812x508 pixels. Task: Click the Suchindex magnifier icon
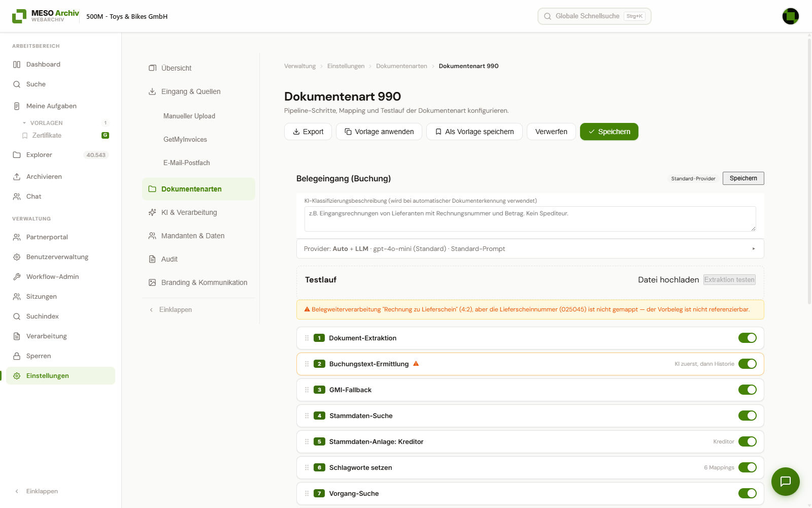tap(17, 316)
